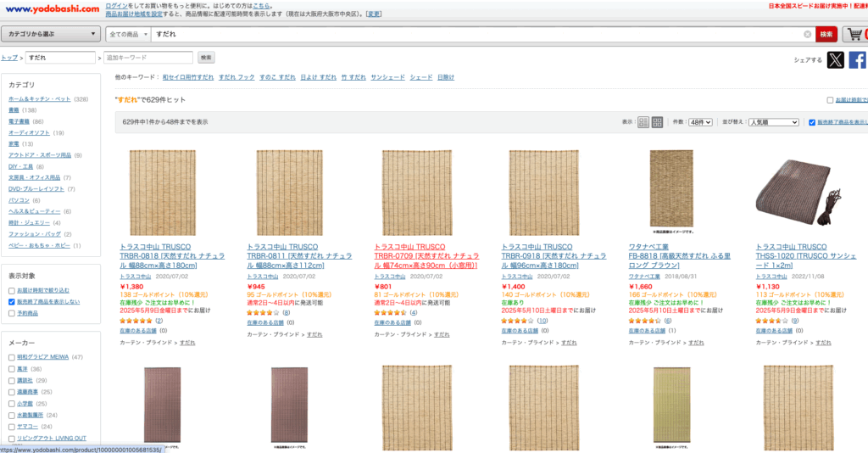Click the ワタナベ工業 brand link under FB-8818
Screen dimensions: 868x453
tap(644, 277)
